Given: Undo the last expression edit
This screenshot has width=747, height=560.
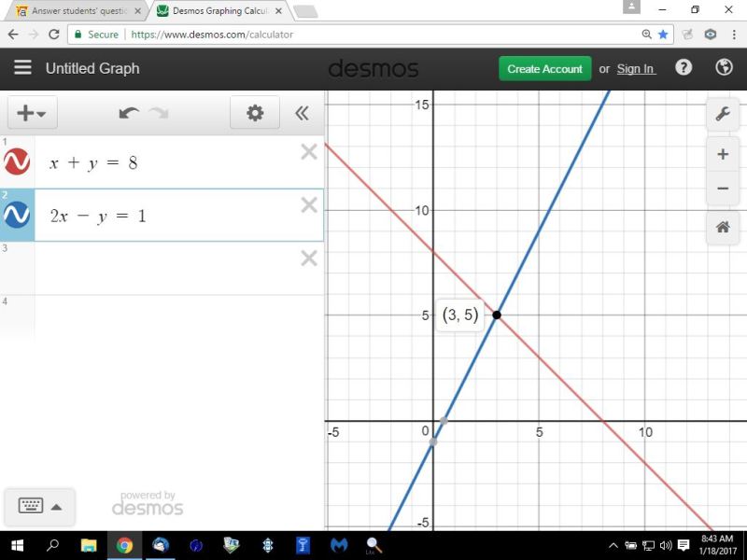Looking at the screenshot, I should pyautogui.click(x=129, y=113).
